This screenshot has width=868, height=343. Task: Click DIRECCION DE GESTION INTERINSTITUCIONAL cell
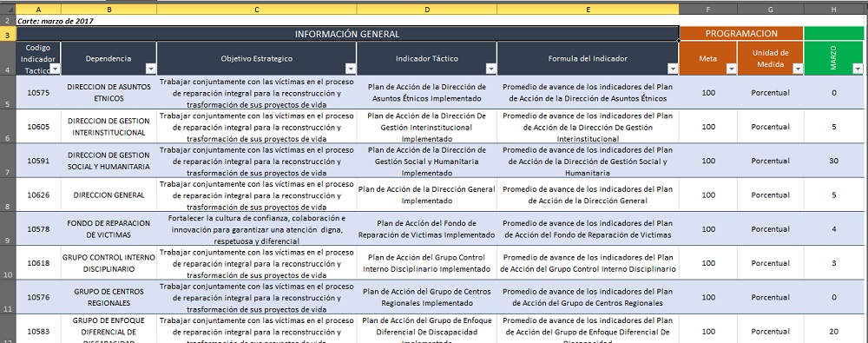pyautogui.click(x=109, y=127)
